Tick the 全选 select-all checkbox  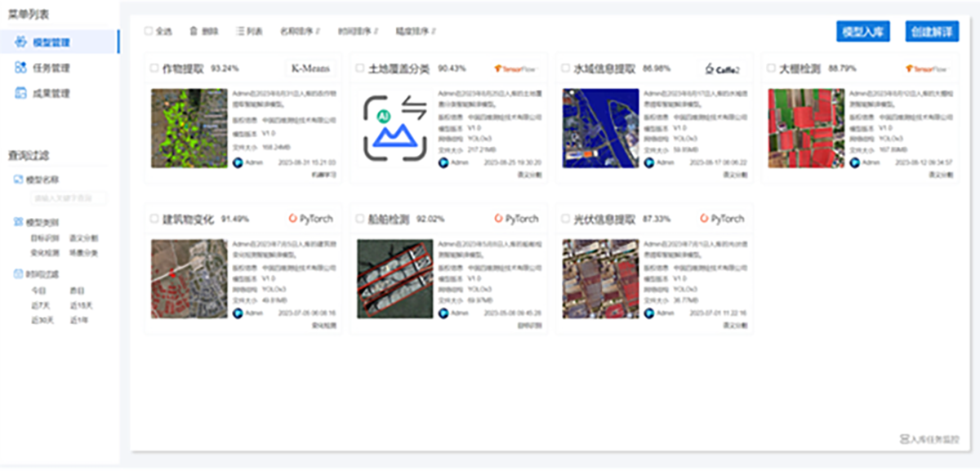[x=149, y=31]
